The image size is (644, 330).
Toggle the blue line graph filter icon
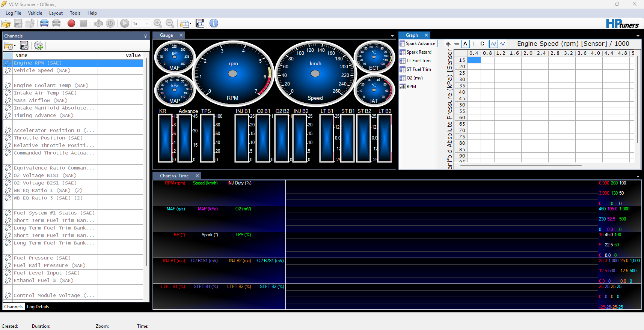[493, 44]
